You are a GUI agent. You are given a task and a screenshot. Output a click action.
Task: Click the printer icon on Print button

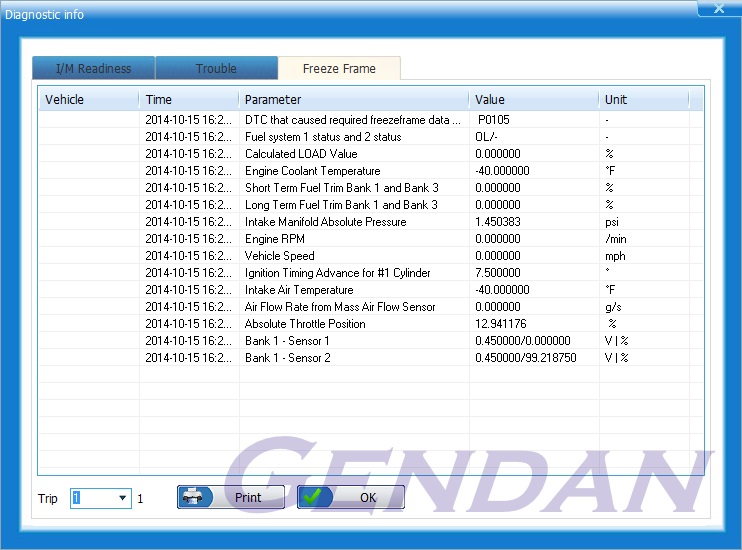[x=196, y=497]
